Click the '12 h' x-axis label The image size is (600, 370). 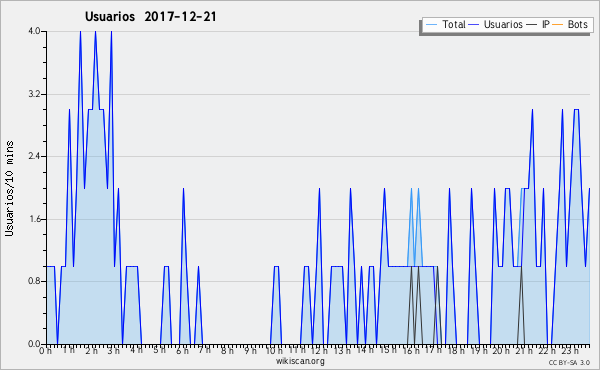click(319, 350)
